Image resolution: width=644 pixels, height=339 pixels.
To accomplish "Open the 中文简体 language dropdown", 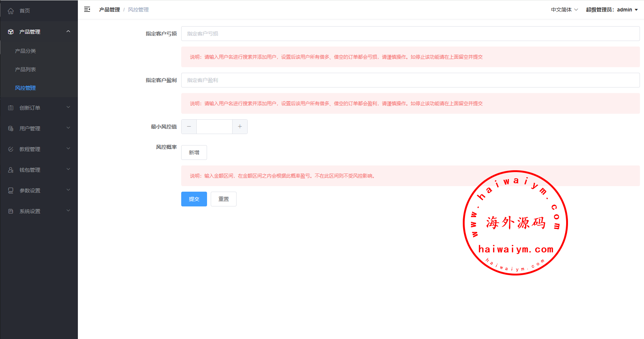I will (564, 10).
